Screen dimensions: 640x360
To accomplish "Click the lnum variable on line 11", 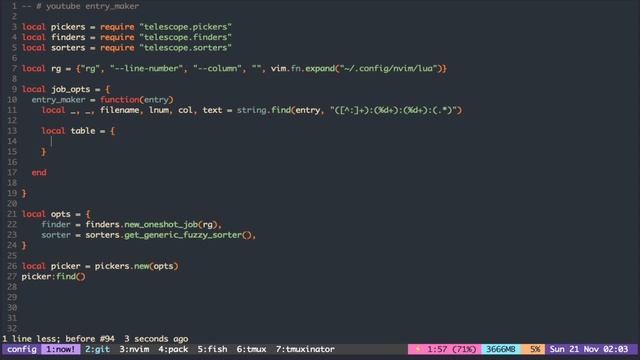I will pyautogui.click(x=159, y=110).
